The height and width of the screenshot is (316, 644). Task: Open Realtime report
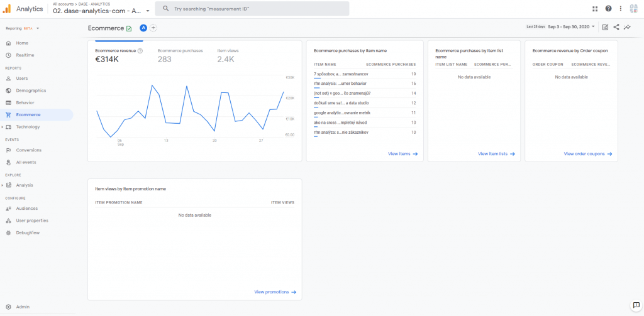coord(25,55)
